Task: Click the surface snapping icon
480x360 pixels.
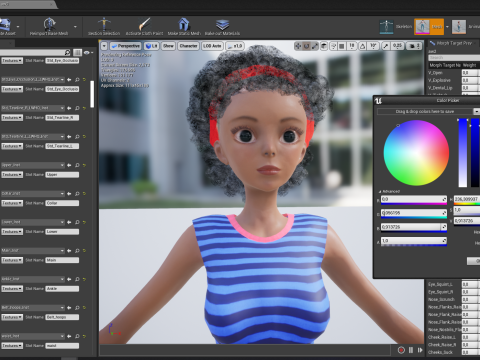Action: [x=333, y=46]
